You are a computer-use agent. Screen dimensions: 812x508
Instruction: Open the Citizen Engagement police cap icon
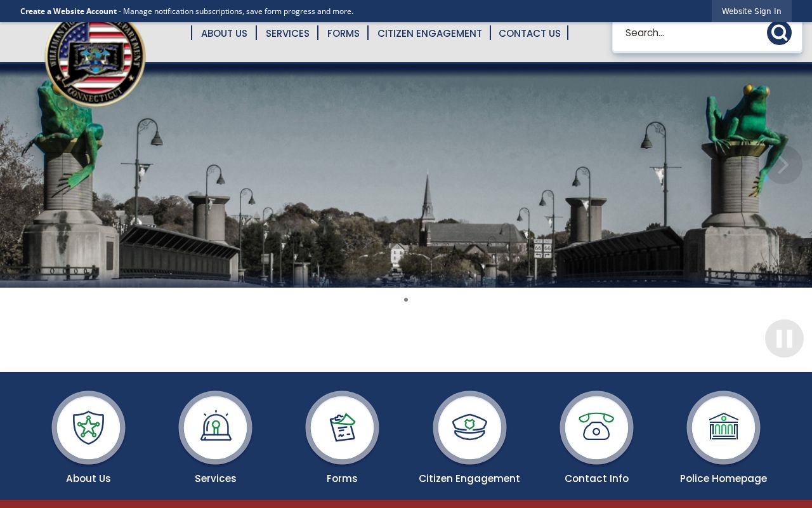469,427
